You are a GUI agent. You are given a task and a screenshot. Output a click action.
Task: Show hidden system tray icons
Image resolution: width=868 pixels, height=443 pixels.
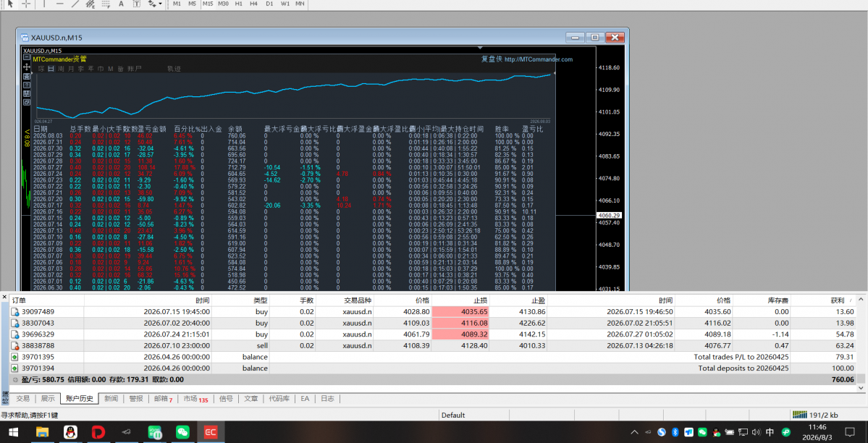[633, 432]
